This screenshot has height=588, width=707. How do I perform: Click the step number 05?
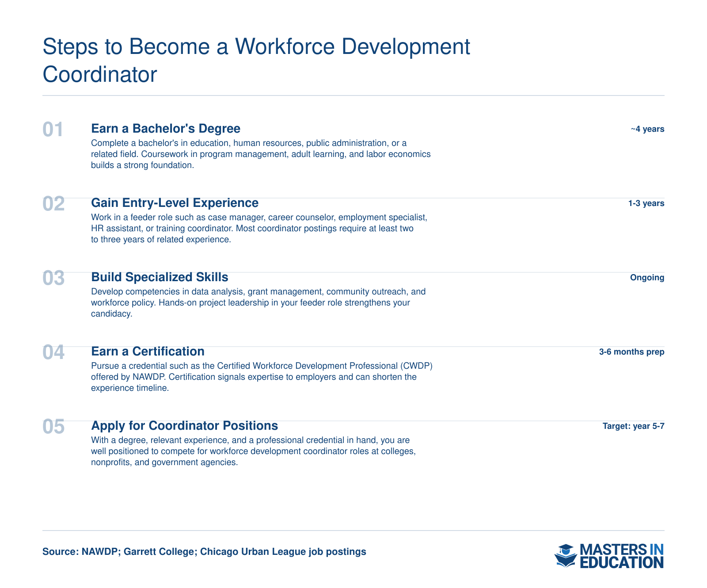coord(53,427)
